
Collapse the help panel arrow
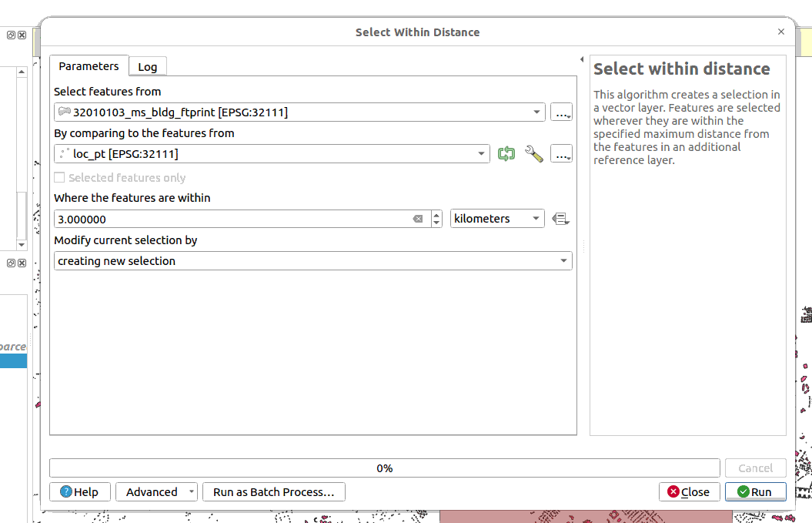[582, 59]
